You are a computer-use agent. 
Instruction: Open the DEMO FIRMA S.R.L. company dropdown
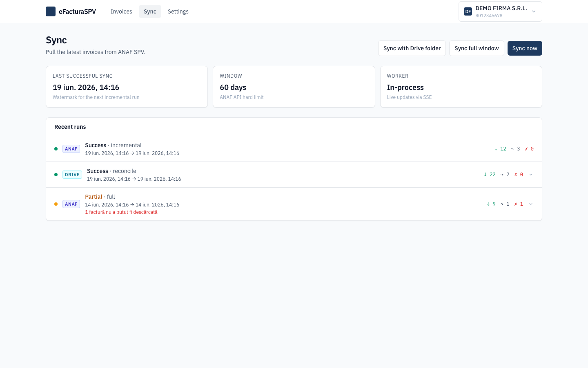click(x=500, y=11)
